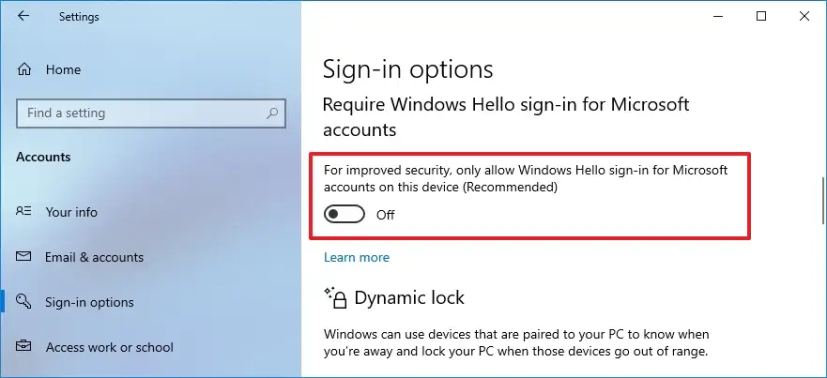Open Your info settings page
827x378 pixels.
click(71, 212)
